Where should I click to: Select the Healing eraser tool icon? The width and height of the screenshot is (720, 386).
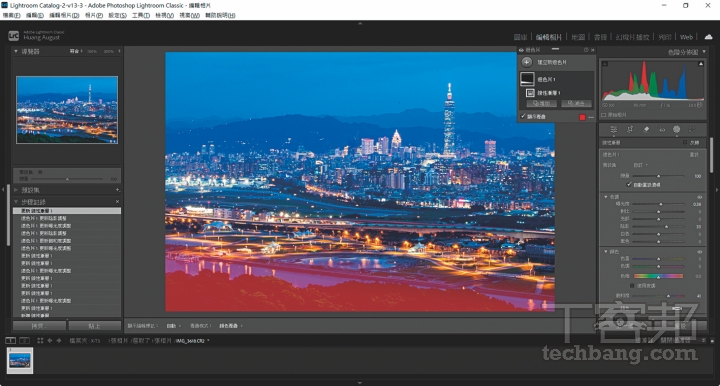click(646, 129)
